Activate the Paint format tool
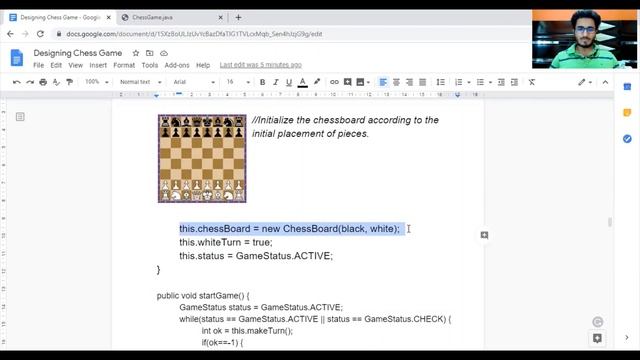This screenshot has height=360, width=640. tap(69, 82)
